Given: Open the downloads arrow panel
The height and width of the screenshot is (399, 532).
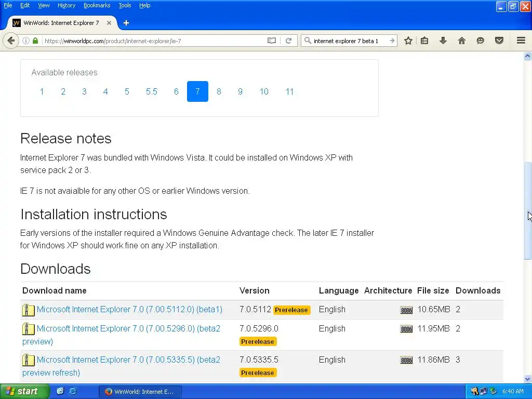Looking at the screenshot, I should 443,41.
